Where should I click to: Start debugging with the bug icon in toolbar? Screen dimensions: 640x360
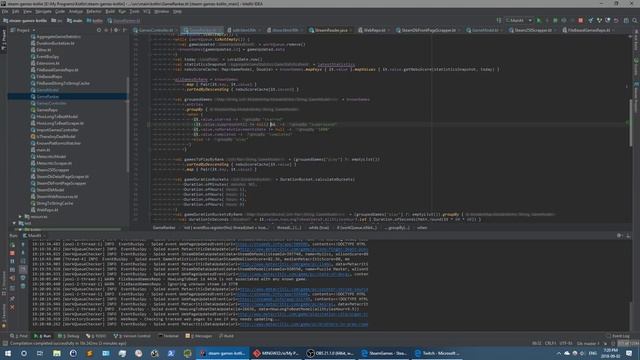(x=547, y=20)
